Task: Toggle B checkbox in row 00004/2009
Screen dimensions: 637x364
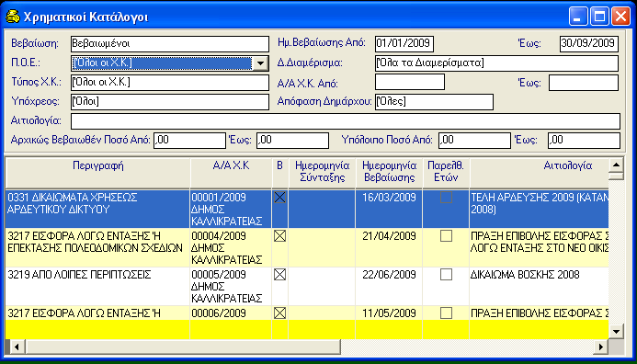Action: [x=280, y=236]
